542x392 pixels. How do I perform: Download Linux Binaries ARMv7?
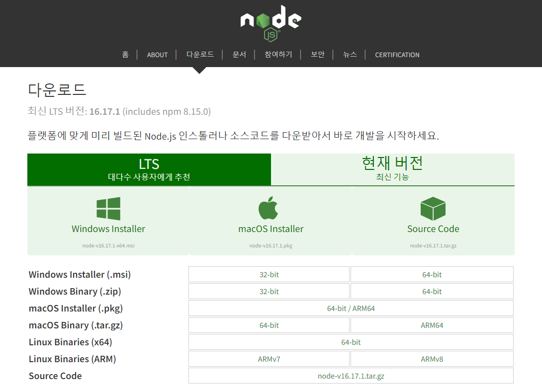point(269,359)
